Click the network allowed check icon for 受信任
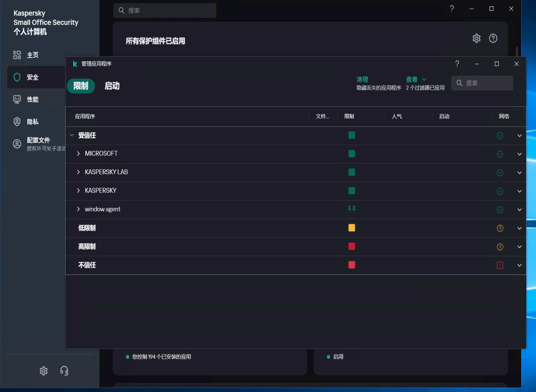This screenshot has width=536, height=392. pyautogui.click(x=500, y=136)
